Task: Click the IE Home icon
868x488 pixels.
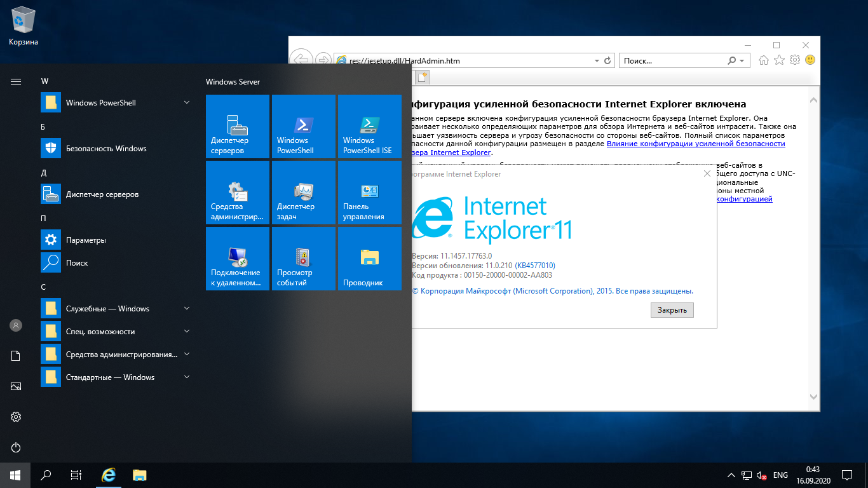Action: click(764, 60)
